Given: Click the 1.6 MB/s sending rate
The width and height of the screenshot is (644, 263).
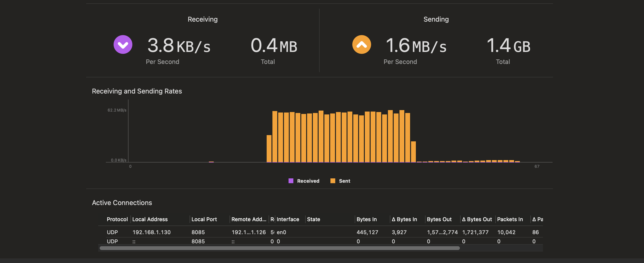Looking at the screenshot, I should pyautogui.click(x=416, y=45).
